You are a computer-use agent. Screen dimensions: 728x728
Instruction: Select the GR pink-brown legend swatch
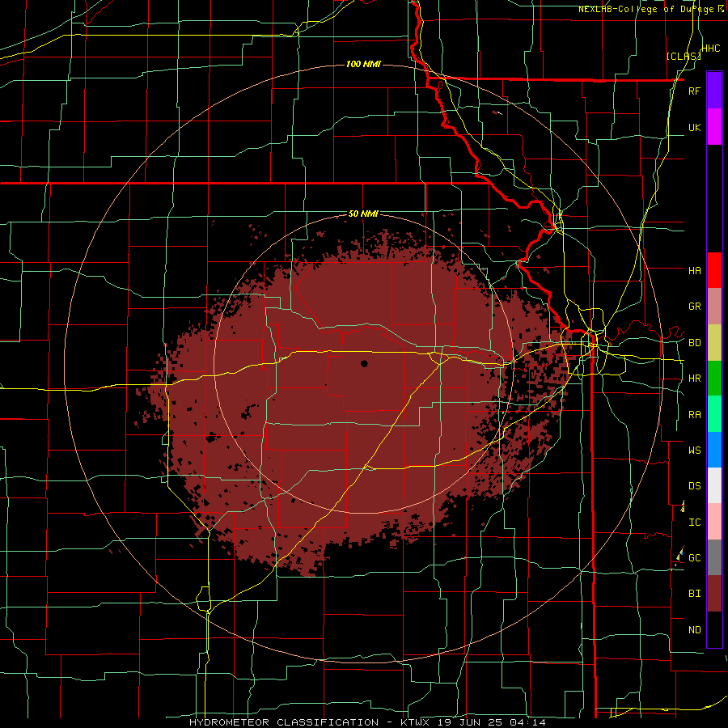pos(714,307)
